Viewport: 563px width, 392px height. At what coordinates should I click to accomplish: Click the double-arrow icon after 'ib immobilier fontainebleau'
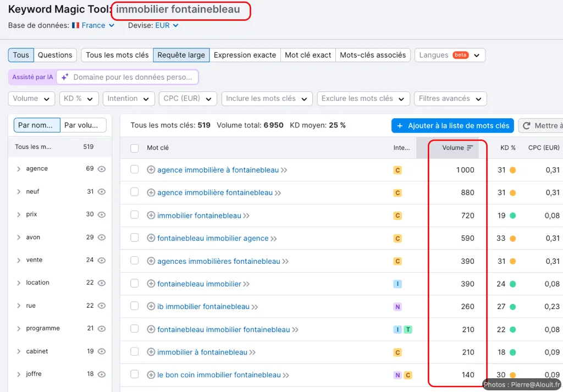pos(255,307)
